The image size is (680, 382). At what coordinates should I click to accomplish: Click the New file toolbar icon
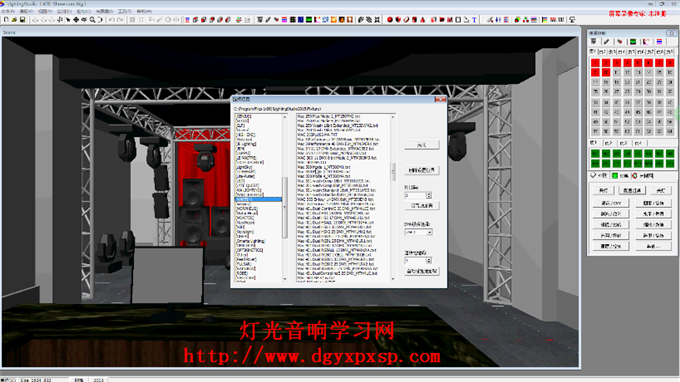click(6, 20)
